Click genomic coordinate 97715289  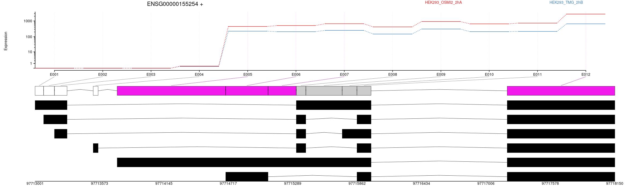click(292, 184)
